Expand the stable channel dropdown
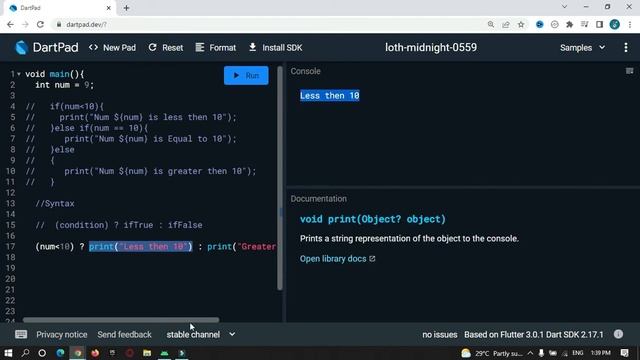The height and width of the screenshot is (360, 640). coord(201,335)
